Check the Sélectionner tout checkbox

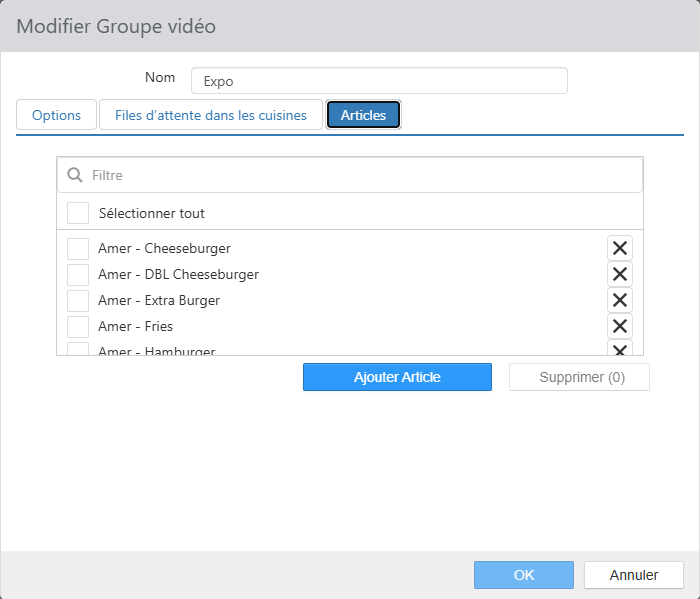[x=78, y=213]
